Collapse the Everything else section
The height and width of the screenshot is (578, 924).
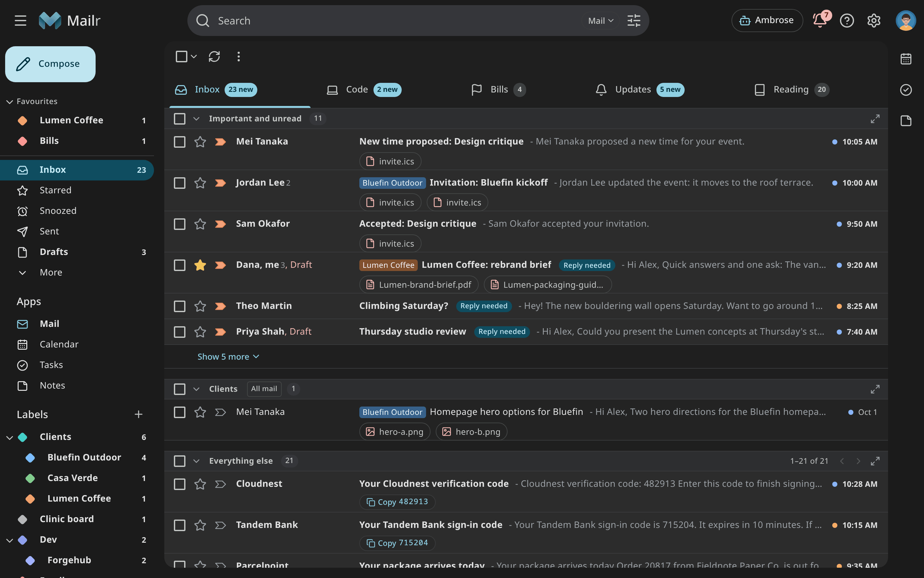click(196, 461)
